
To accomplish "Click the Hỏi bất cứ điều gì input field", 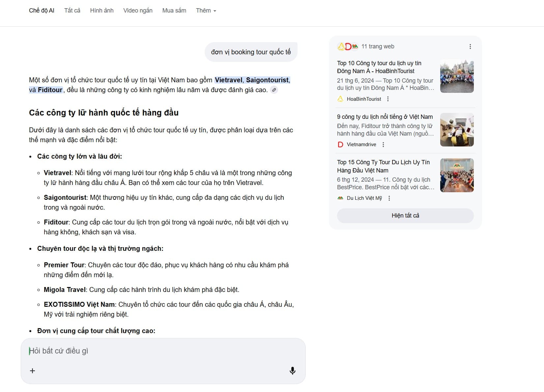I will point(163,351).
